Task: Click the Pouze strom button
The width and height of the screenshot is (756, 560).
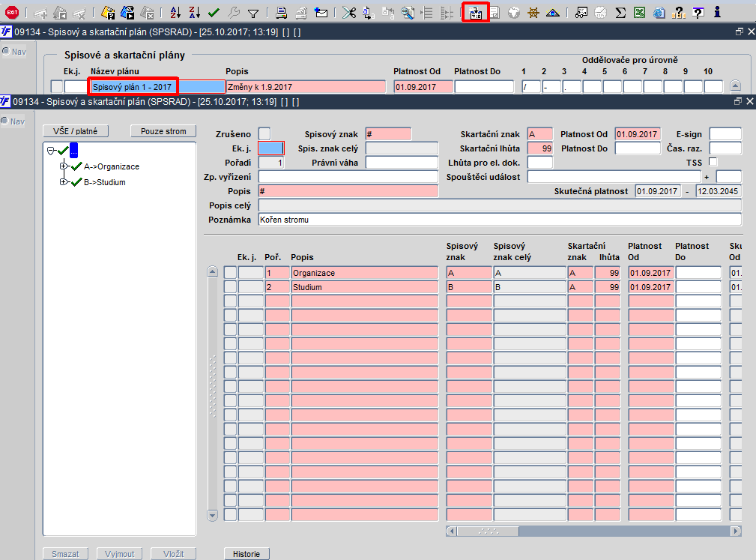Action: (x=163, y=131)
